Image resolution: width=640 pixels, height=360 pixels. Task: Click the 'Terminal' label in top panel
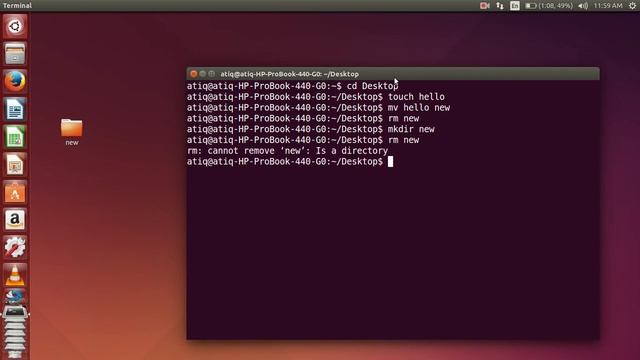pyautogui.click(x=17, y=6)
